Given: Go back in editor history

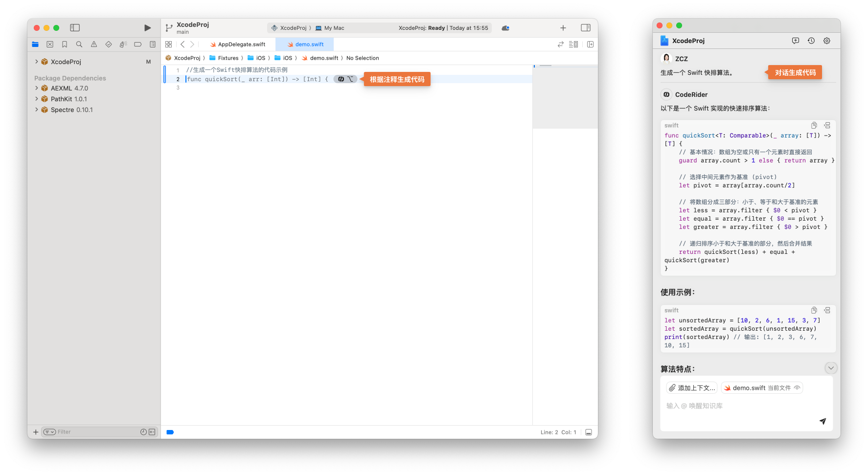Looking at the screenshot, I should point(183,45).
